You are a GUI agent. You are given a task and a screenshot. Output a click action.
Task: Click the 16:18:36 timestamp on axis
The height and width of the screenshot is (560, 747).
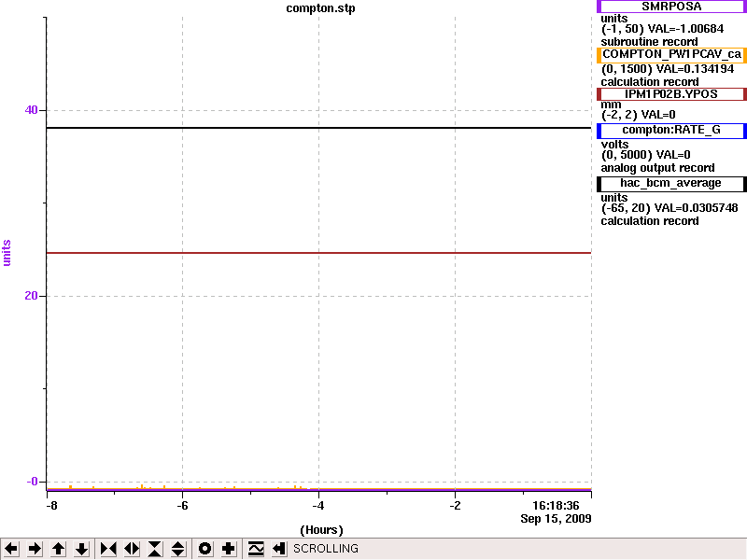[x=556, y=505]
